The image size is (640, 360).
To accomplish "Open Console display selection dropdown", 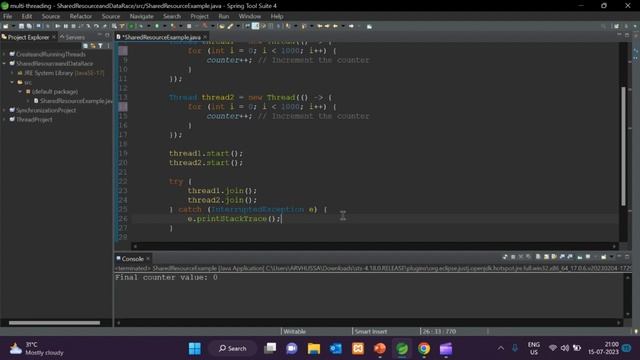I will click(x=596, y=257).
